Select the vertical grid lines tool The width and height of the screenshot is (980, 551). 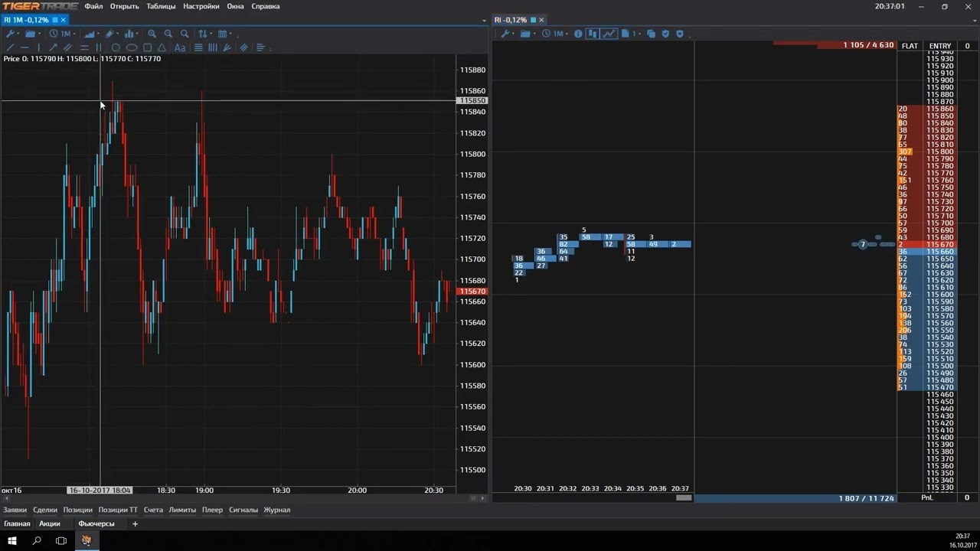click(213, 47)
